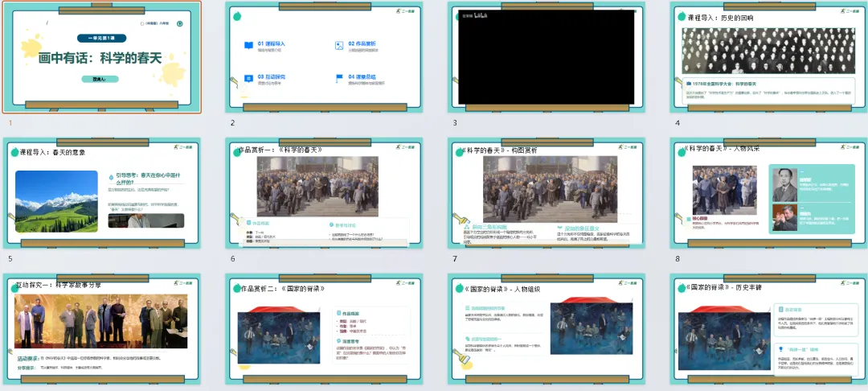Select slide 3 with the black video frame
The height and width of the screenshot is (391, 868).
547,57
